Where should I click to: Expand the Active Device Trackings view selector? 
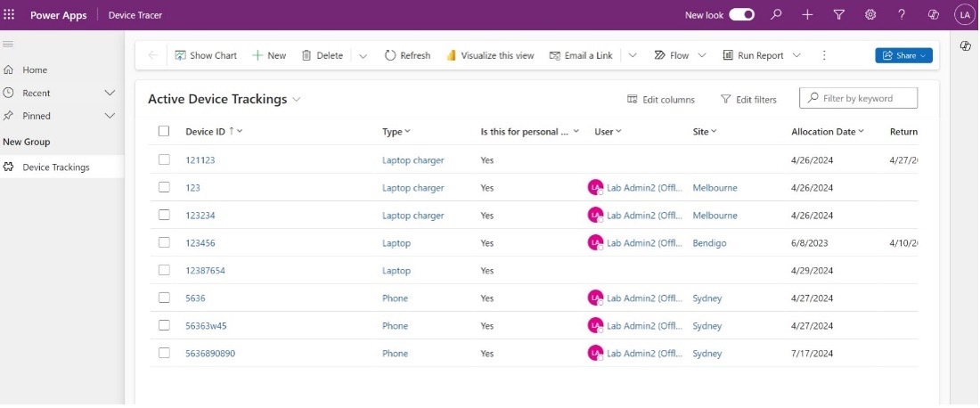click(x=297, y=100)
